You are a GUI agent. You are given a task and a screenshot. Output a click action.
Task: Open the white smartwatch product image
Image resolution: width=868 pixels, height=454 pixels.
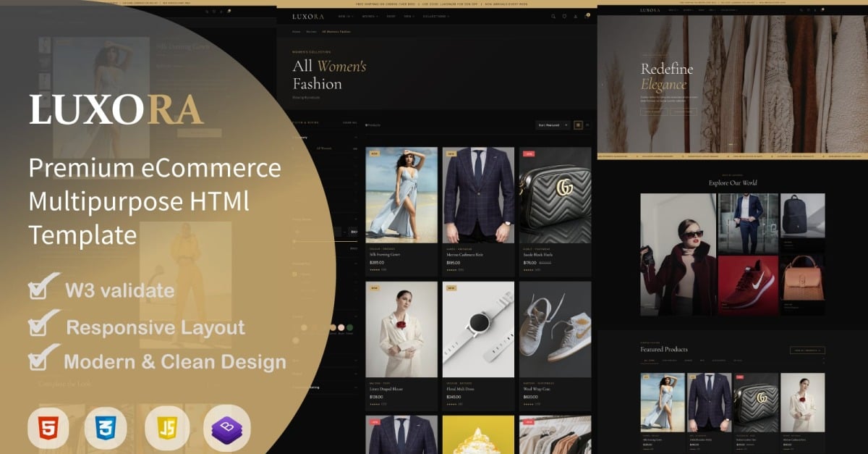point(478,329)
